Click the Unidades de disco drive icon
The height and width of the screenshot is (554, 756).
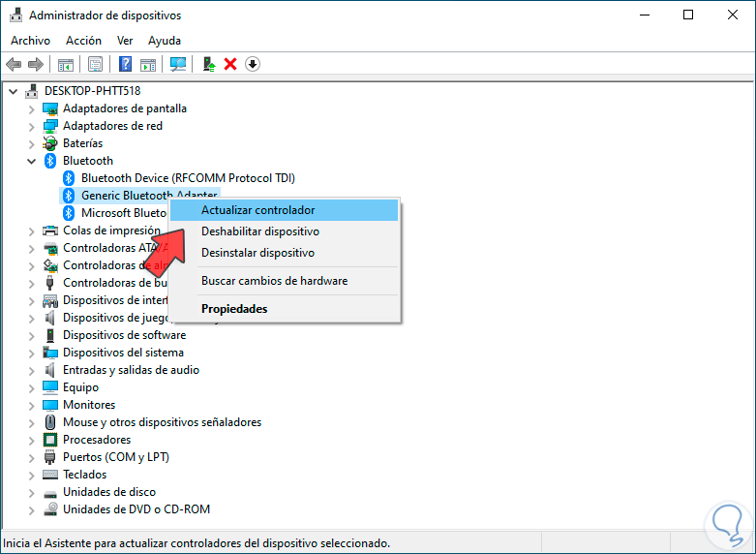(50, 494)
